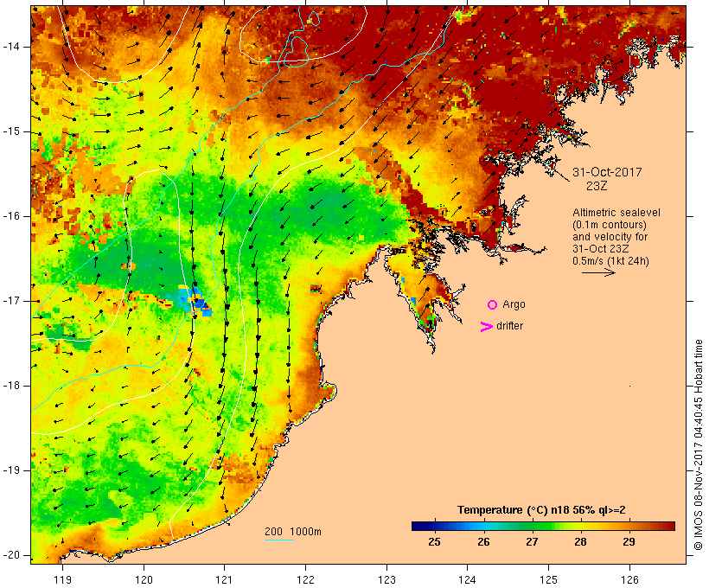Click longitude axis label 119
Viewport: 709px width, 588px height.
click(62, 579)
